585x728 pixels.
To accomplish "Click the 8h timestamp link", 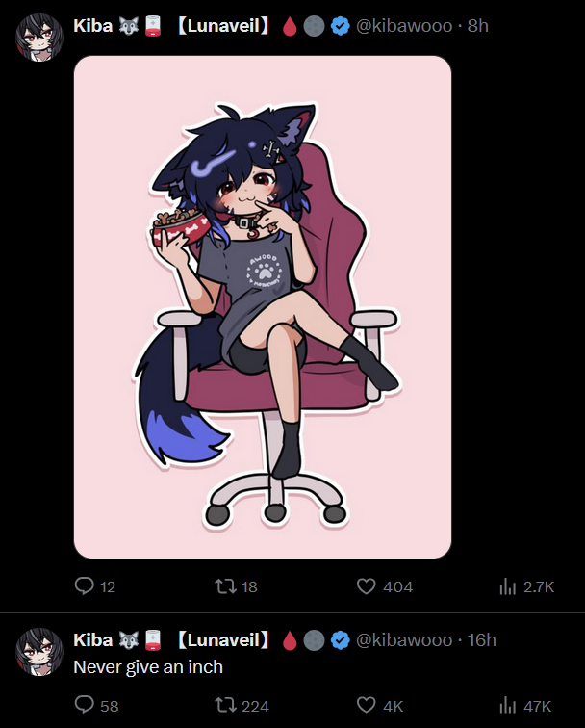I will click(x=477, y=26).
